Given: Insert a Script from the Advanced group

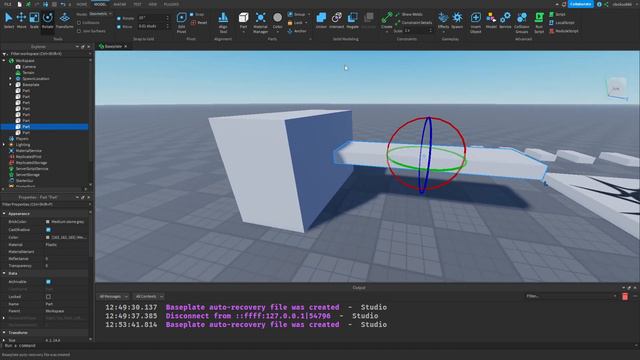Looking at the screenshot, I should 557,14.
